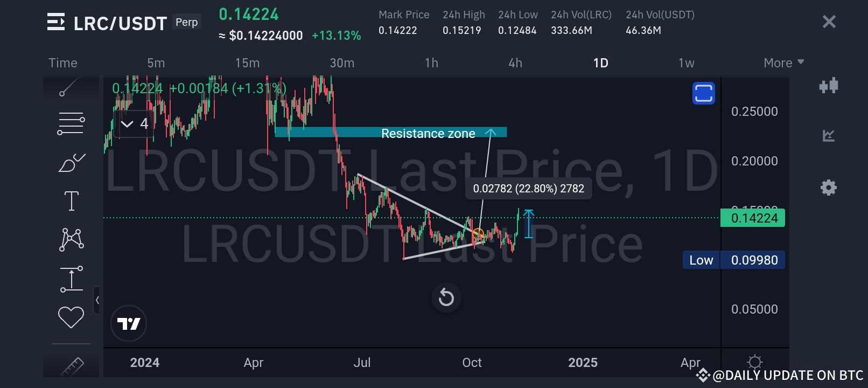Screen dimensions: 868x388
Task: Toggle the blue fullscreen chart button
Action: point(703,93)
